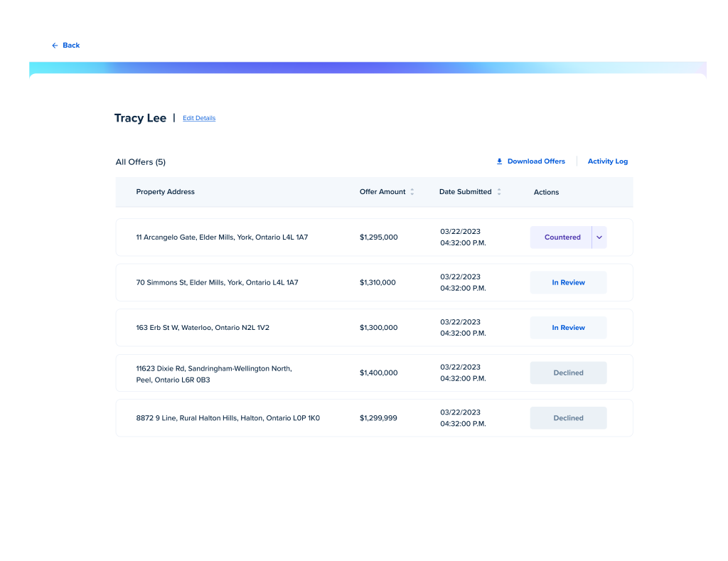The image size is (728, 561).
Task: Click the Offer Amount column header label
Action: tap(382, 192)
